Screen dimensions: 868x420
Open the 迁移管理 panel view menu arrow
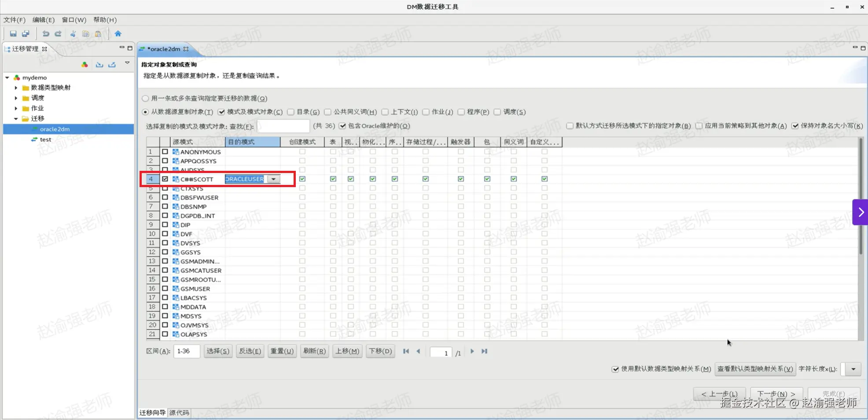click(127, 63)
